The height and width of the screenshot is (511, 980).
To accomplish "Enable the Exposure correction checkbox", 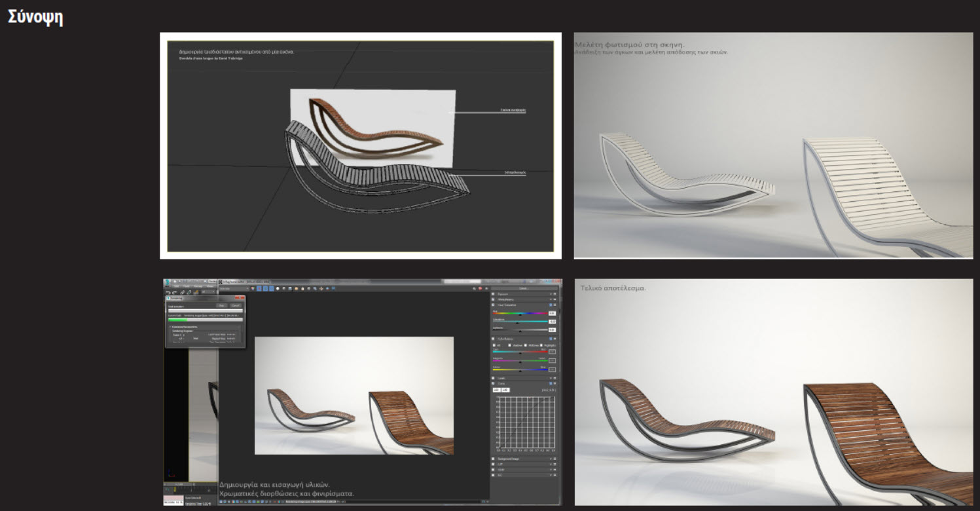I will (493, 294).
